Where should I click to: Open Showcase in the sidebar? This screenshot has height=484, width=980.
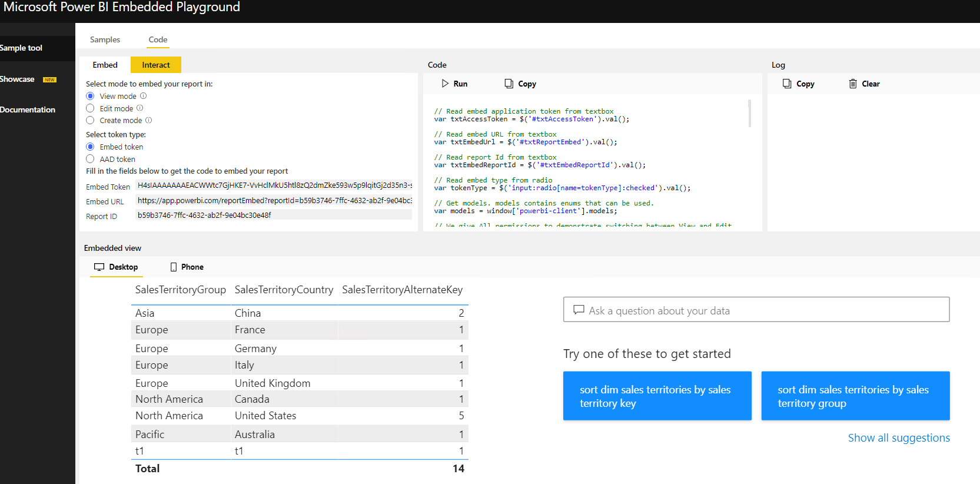coord(17,79)
